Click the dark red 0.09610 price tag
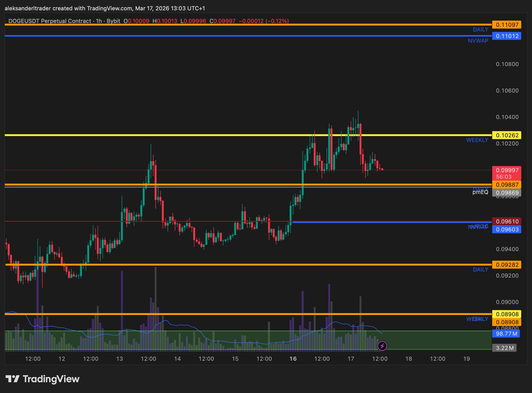Image resolution: width=532 pixels, height=393 pixels. coord(507,221)
